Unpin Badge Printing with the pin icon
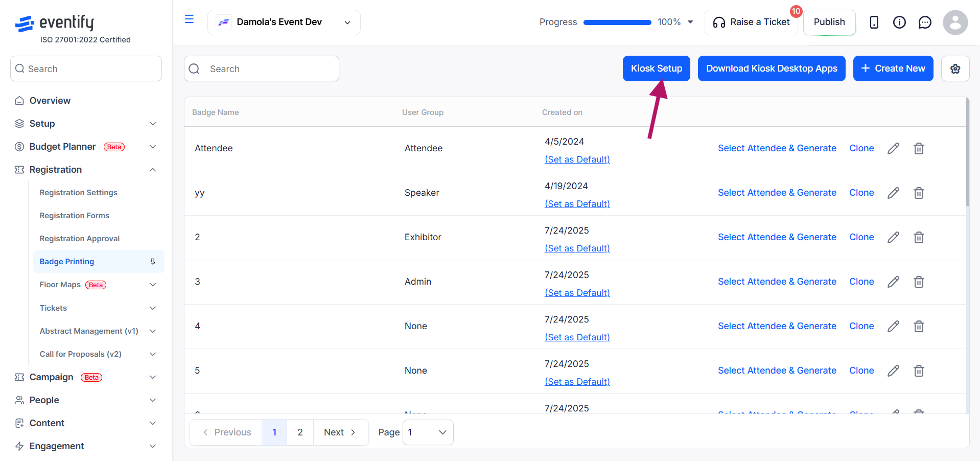Screen dimensions: 980x461 (x=152, y=262)
